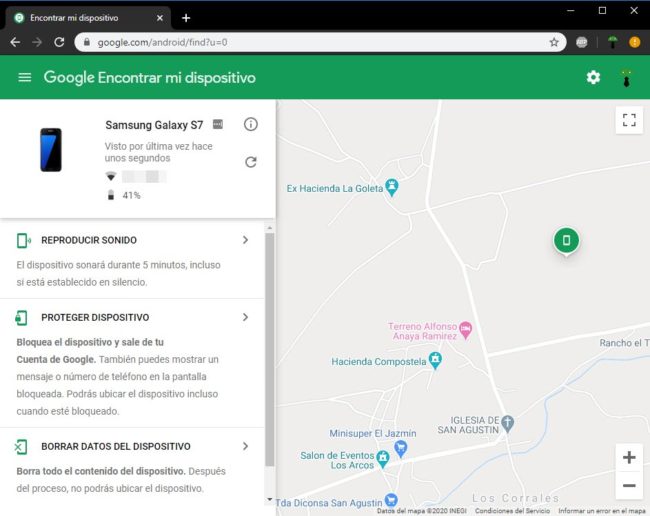The image size is (650, 516).
Task: Click the Google Encontrar mi dispositivo title
Action: (x=150, y=78)
